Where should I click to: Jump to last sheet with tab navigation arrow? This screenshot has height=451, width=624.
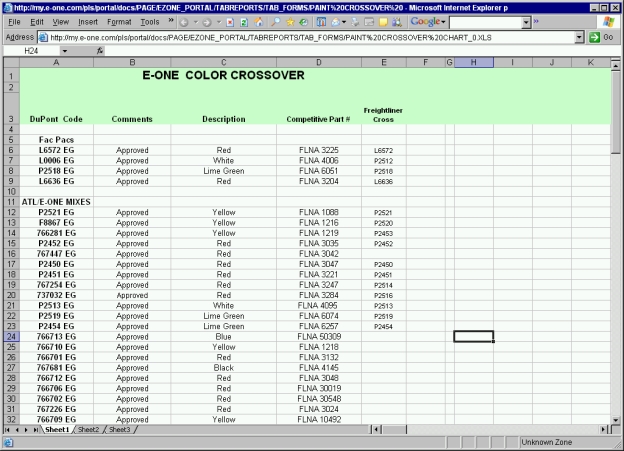36,430
